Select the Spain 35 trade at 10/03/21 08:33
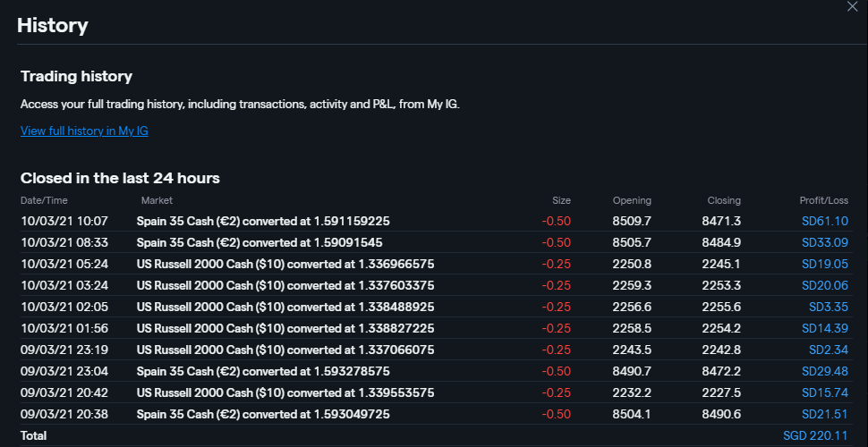 260,242
